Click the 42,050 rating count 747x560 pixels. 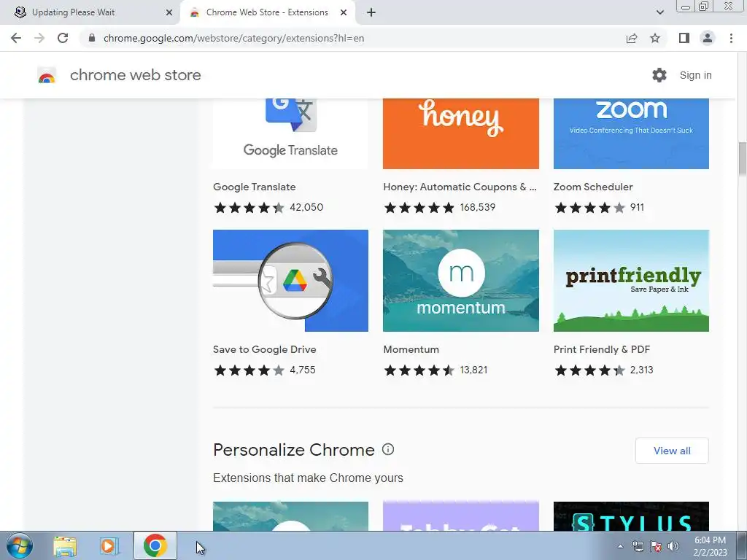tap(306, 207)
